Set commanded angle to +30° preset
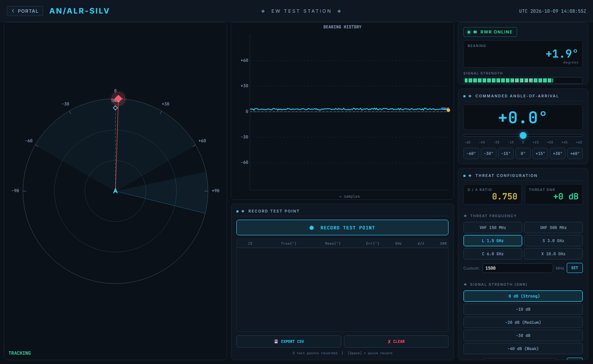The height and width of the screenshot is (364, 593). click(x=557, y=154)
